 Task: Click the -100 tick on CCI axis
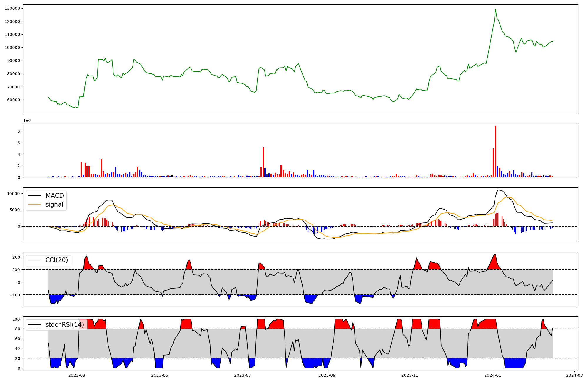point(15,295)
